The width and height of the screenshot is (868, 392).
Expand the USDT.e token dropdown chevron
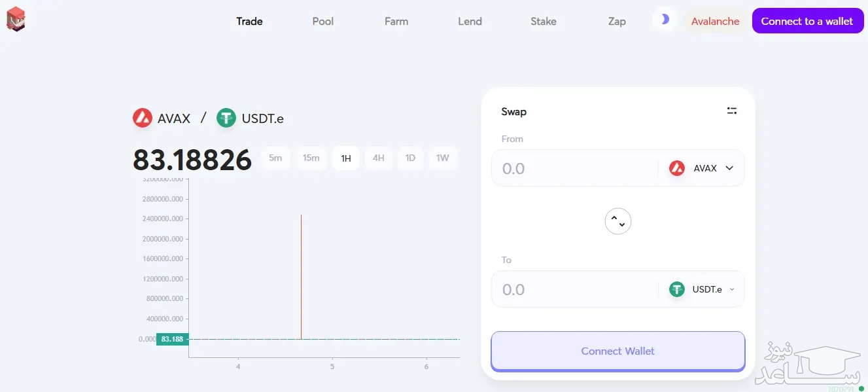pyautogui.click(x=732, y=289)
